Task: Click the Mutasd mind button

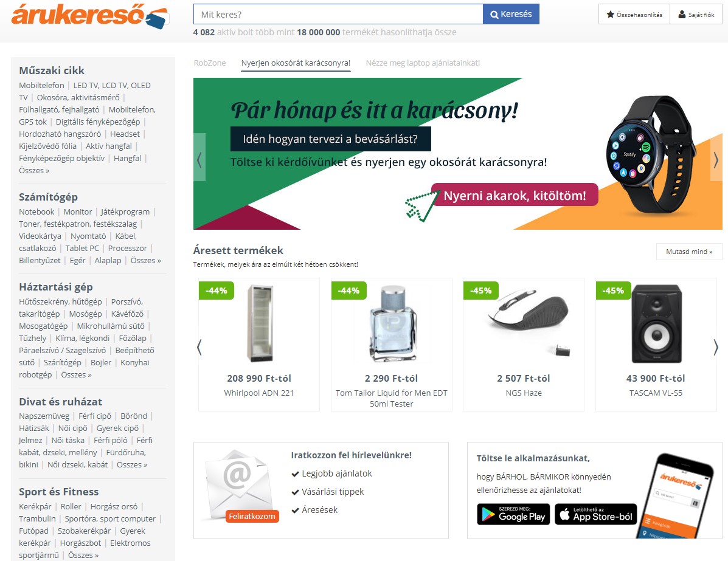Action: click(x=689, y=252)
